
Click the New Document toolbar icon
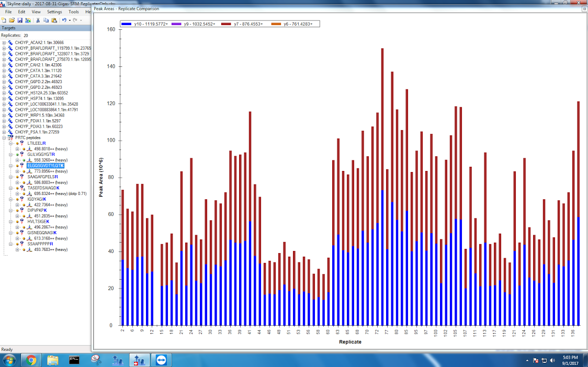5,20
